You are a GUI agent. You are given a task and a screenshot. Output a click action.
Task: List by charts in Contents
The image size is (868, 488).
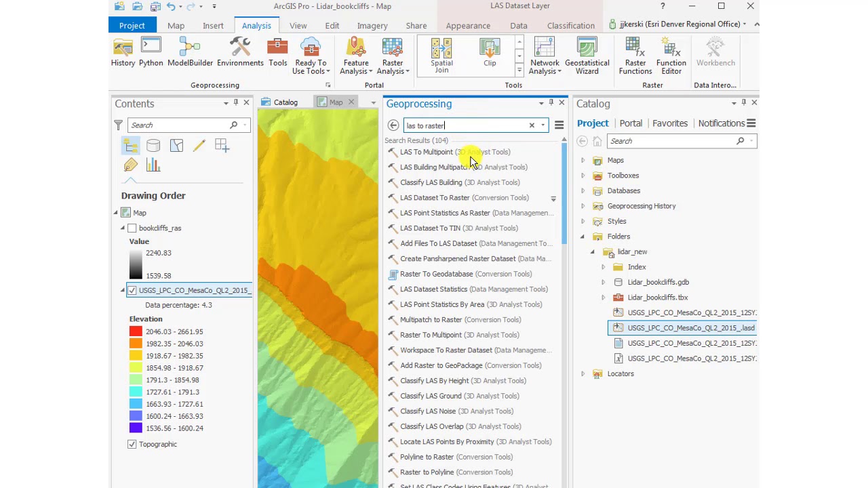point(153,165)
